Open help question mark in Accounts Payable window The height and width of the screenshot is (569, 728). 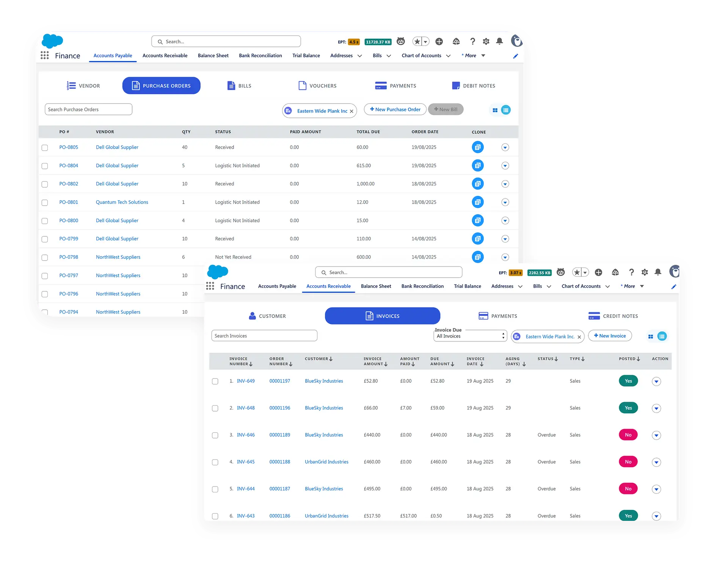[x=472, y=41]
